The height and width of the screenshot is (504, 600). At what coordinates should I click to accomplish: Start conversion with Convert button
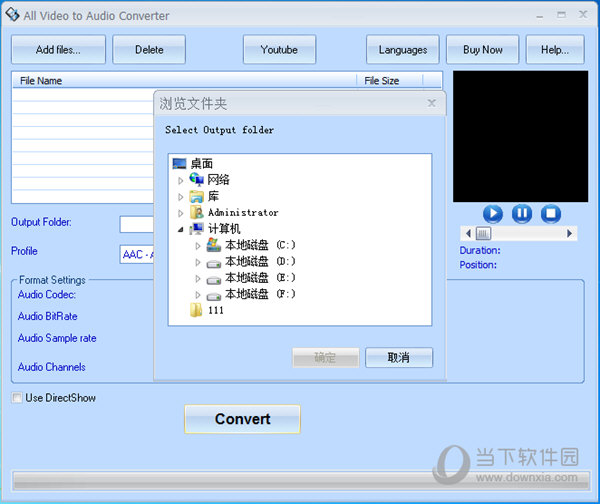[242, 419]
